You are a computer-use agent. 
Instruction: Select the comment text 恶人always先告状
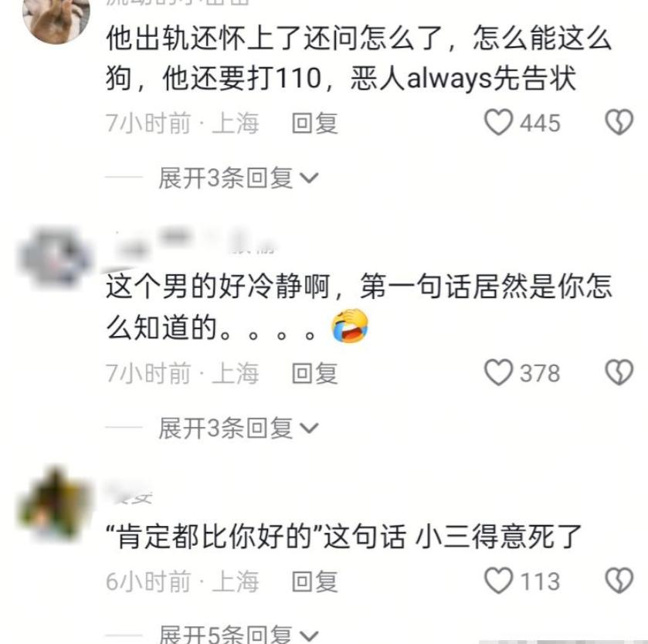click(x=463, y=78)
